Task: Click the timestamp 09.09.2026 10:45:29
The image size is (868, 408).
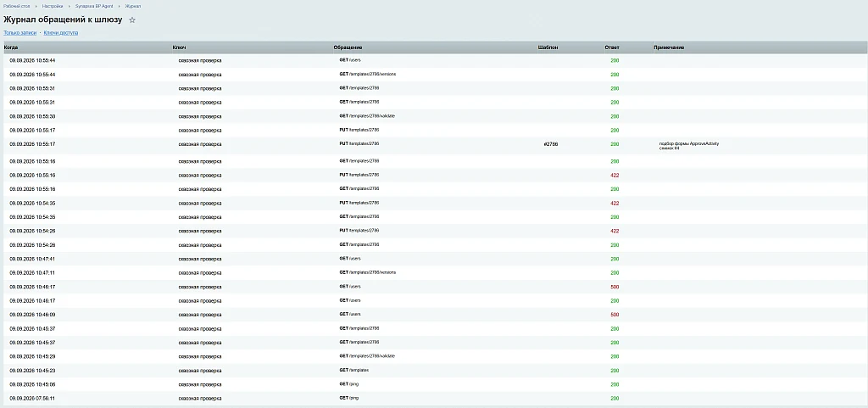Action: click(32, 356)
